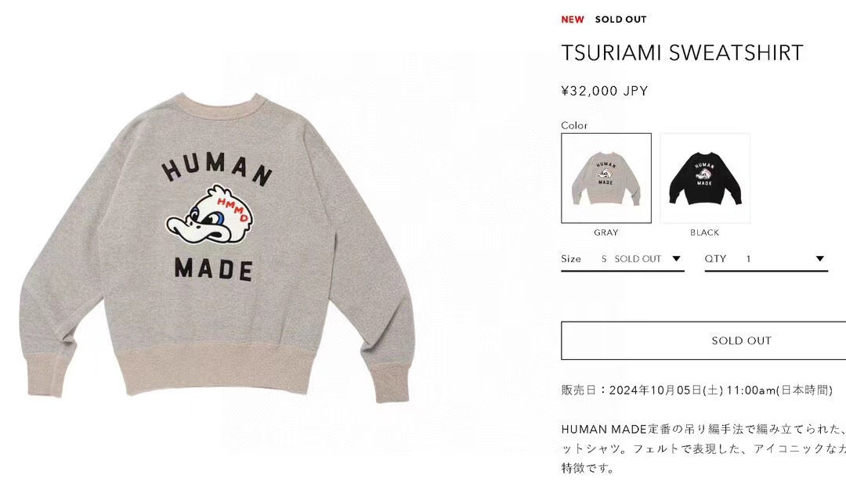Click the Size dropdown arrow icon
Viewport: 846px width, 504px height.
(676, 259)
